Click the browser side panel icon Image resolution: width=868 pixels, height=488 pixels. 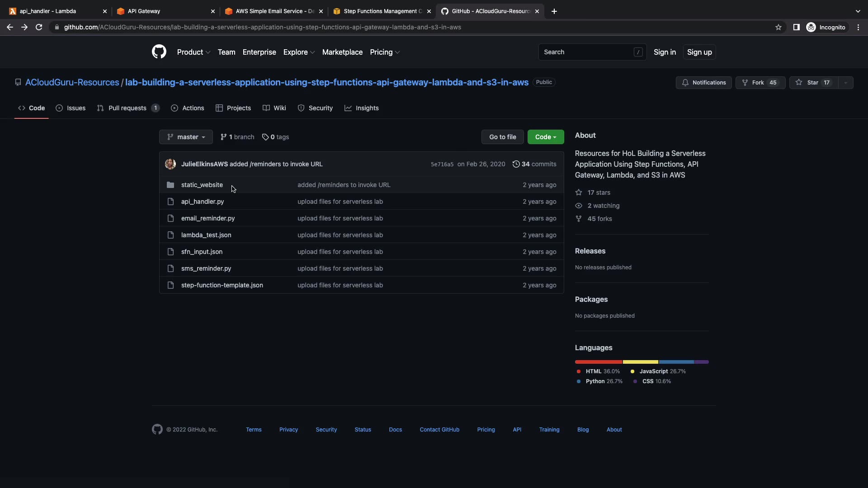point(796,27)
